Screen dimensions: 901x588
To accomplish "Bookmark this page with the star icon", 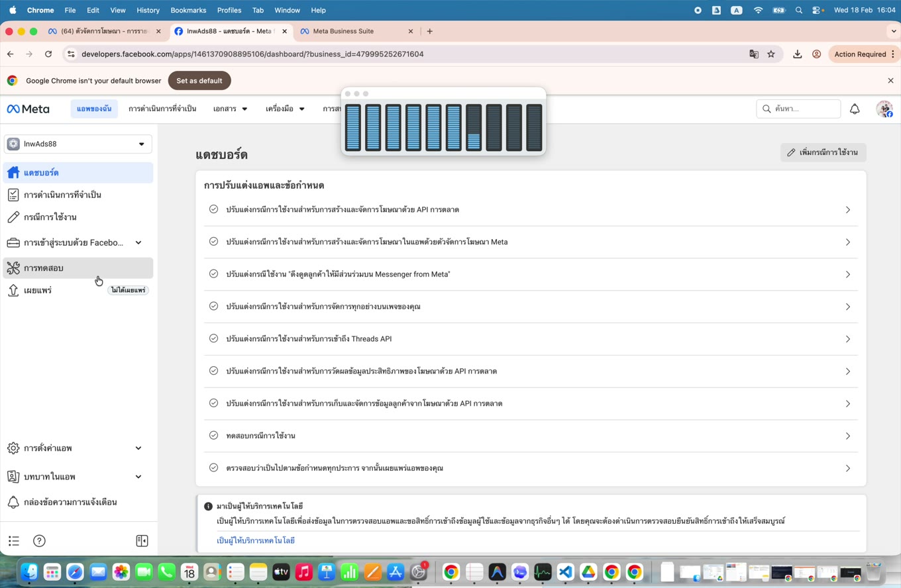I will pyautogui.click(x=771, y=54).
